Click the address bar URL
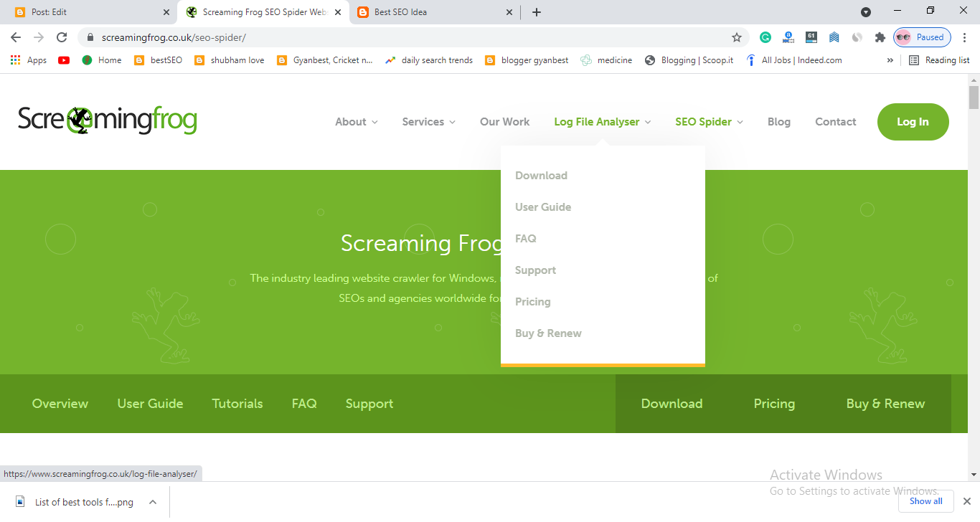The image size is (980, 522). 174,37
